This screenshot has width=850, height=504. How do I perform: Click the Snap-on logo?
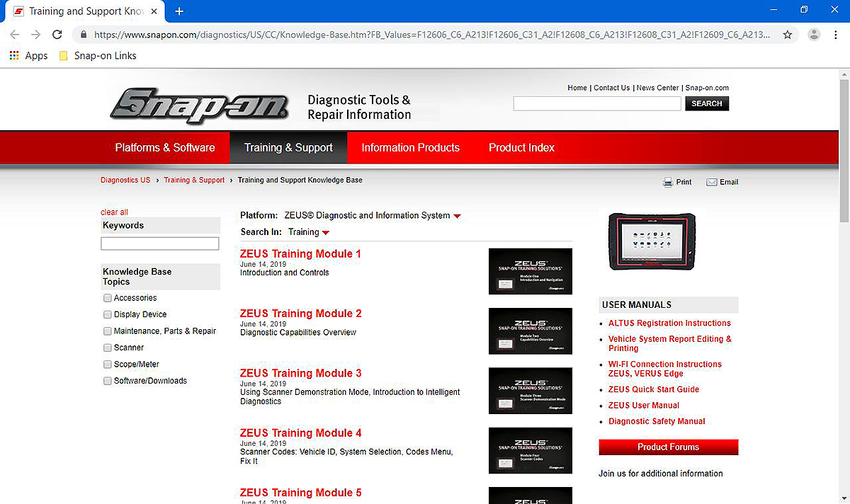point(200,106)
